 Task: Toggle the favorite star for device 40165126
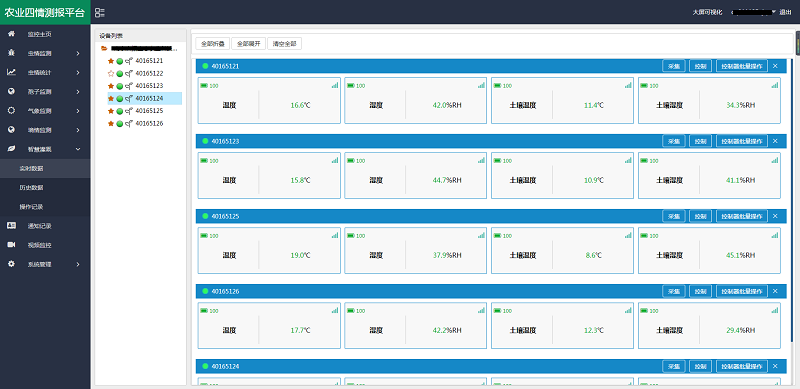pyautogui.click(x=111, y=124)
